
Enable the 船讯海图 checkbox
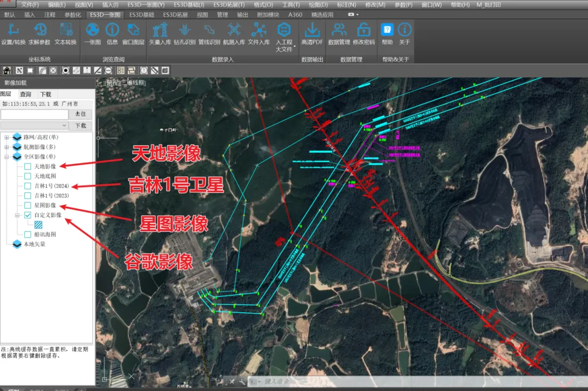coord(28,234)
